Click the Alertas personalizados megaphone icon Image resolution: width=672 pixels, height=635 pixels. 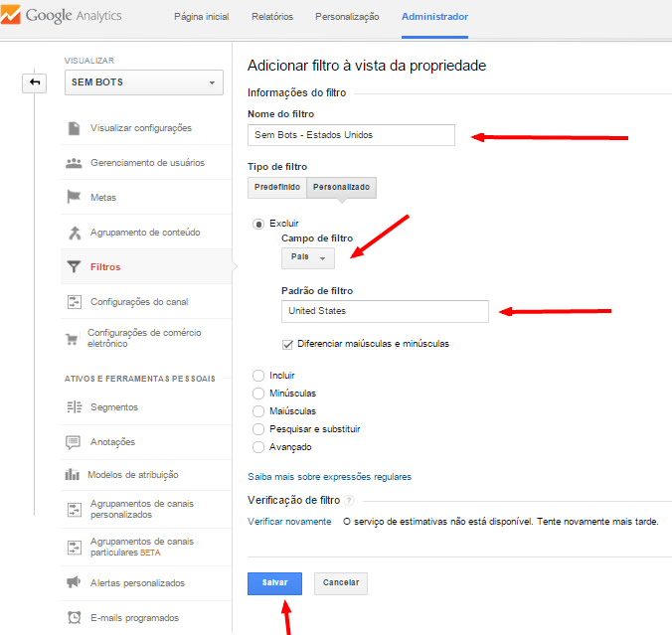(74, 582)
